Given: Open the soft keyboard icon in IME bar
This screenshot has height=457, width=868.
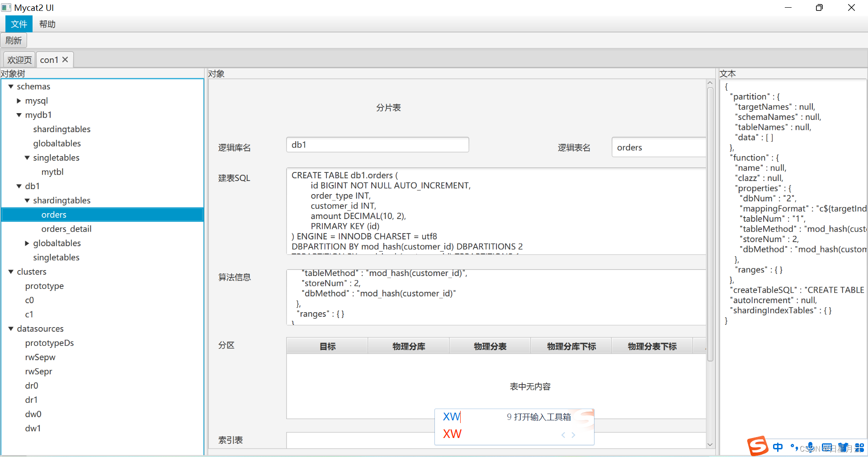Looking at the screenshot, I should [x=826, y=447].
